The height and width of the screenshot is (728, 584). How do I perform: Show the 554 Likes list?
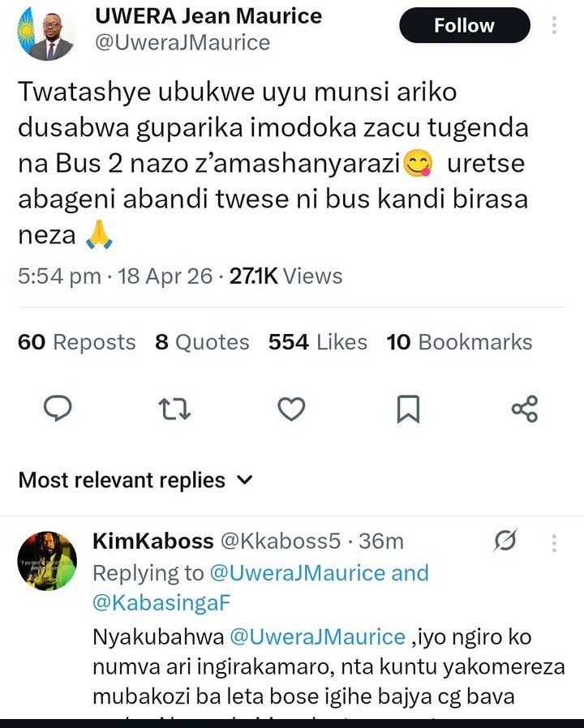(317, 342)
